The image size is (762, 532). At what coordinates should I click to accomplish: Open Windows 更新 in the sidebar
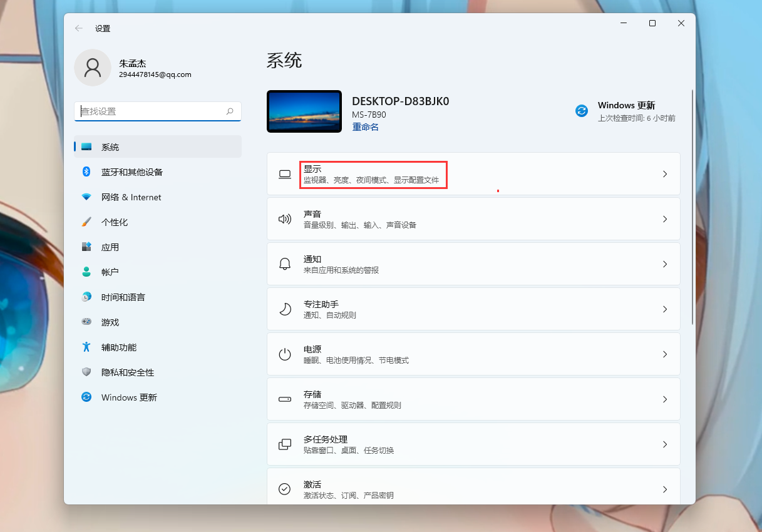click(158, 397)
